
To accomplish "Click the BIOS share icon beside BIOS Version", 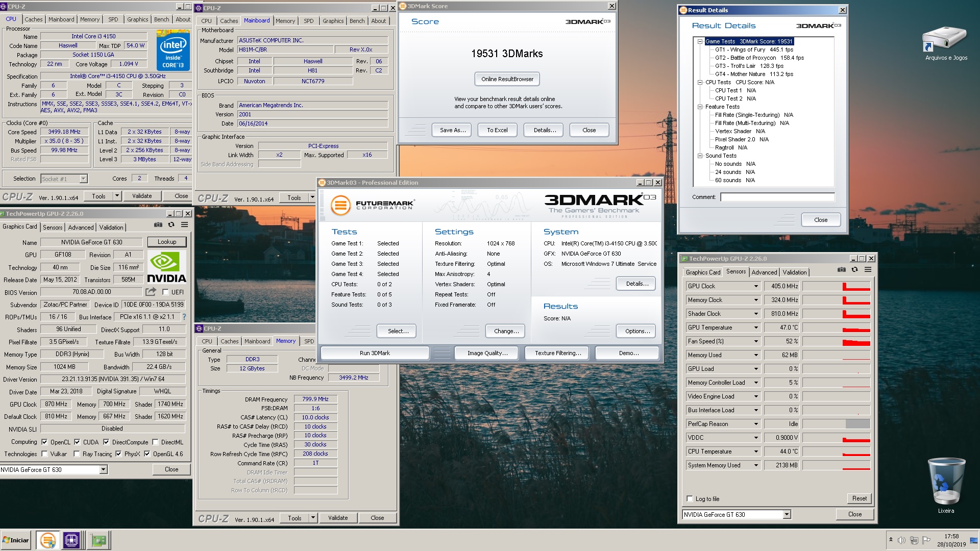I will coord(151,291).
